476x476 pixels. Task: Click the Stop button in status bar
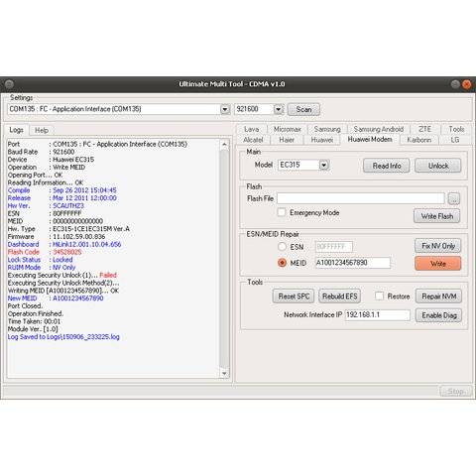pos(456,392)
